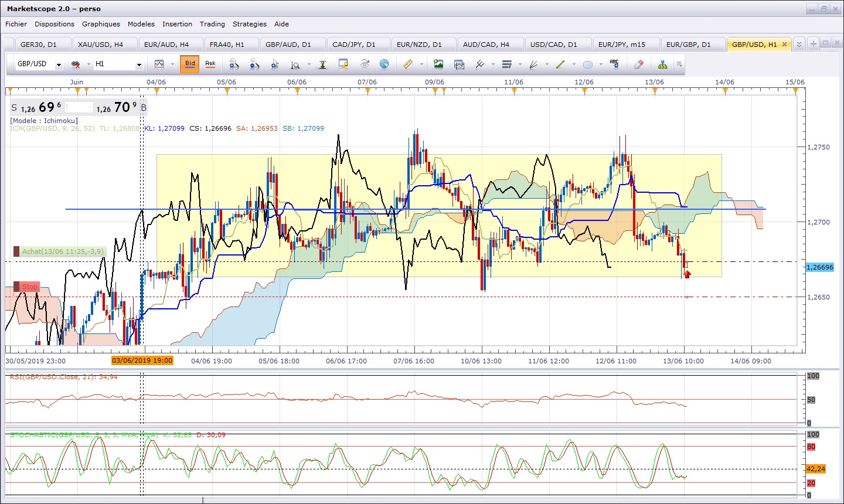
Task: Open the chart type dropdown arrow
Action: point(172,64)
